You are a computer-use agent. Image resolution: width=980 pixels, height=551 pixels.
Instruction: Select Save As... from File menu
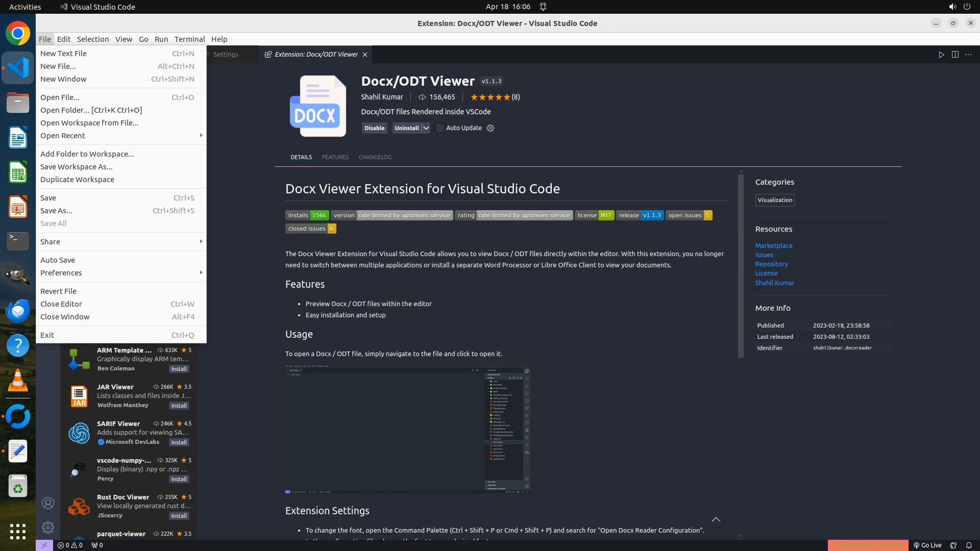tap(56, 210)
